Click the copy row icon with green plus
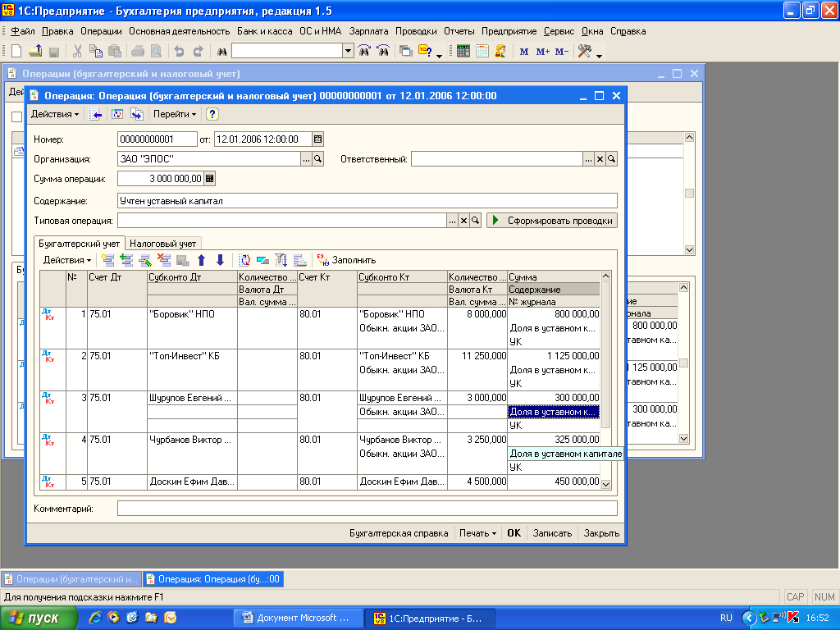The height and width of the screenshot is (630, 840). (126, 260)
